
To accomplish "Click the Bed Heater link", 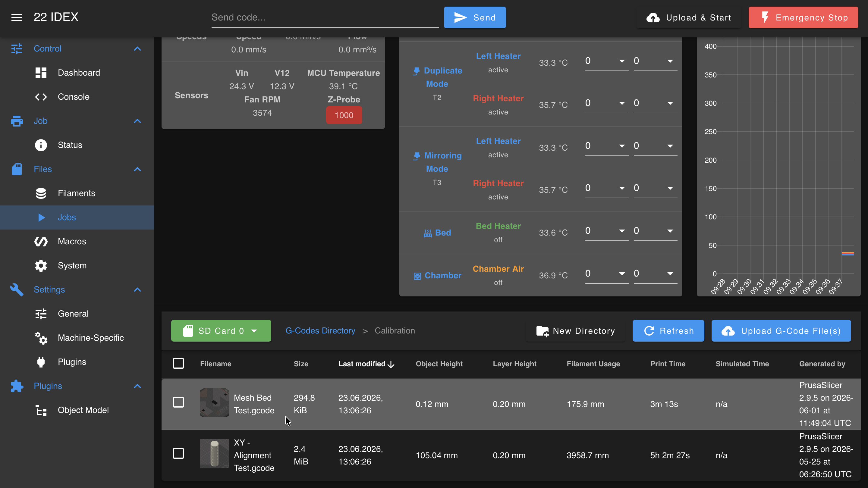I will click(498, 226).
